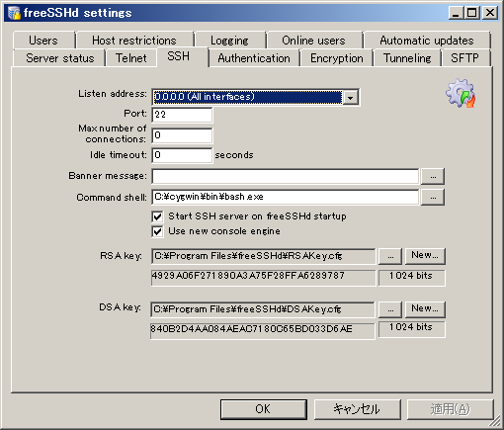Click the Idle timeout field

point(182,155)
